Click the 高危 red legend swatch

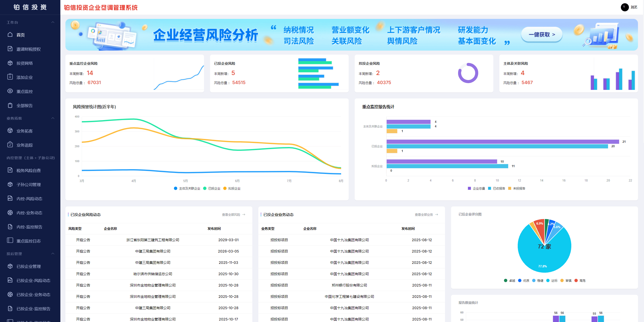(x=576, y=280)
